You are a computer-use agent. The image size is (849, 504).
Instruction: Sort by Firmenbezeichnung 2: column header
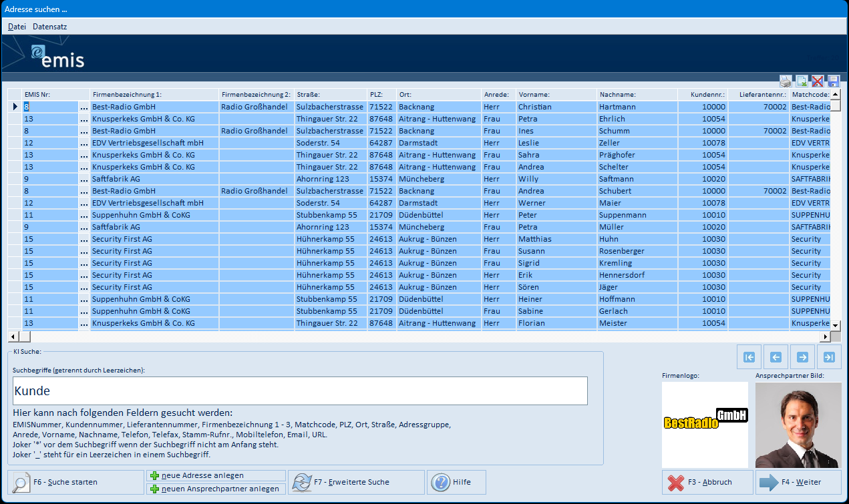[x=257, y=95]
